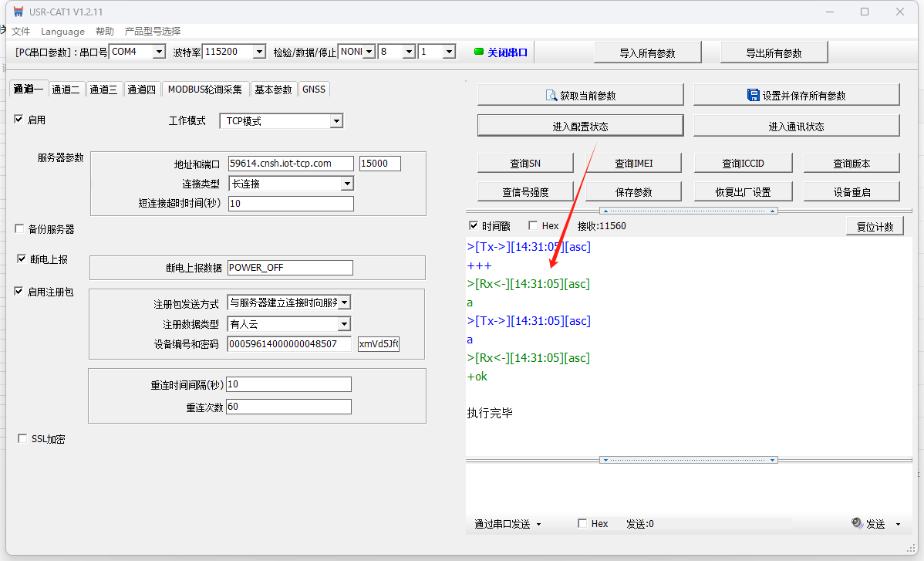This screenshot has height=561, width=924.
Task: Click 设置并保存所有参数 floppy disk button
Action: coord(796,95)
